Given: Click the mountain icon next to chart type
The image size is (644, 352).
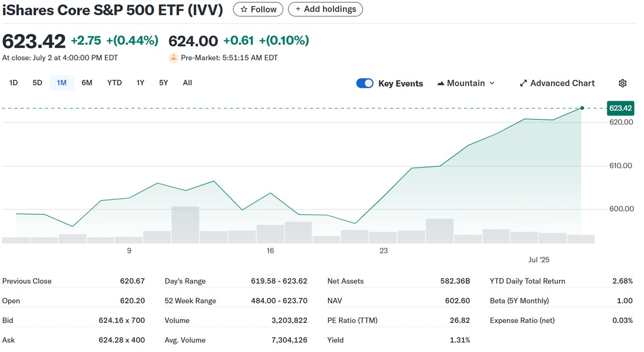Looking at the screenshot, I should [x=441, y=83].
